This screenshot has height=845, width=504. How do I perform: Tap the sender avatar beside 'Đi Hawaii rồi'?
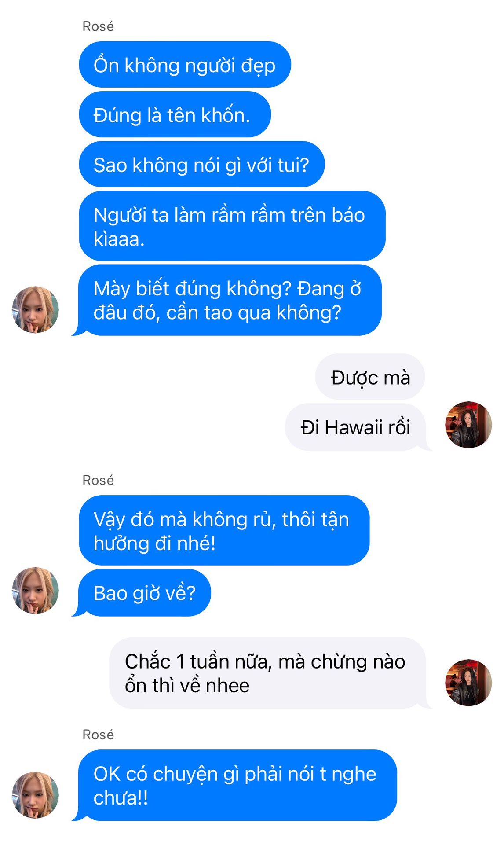tap(468, 425)
